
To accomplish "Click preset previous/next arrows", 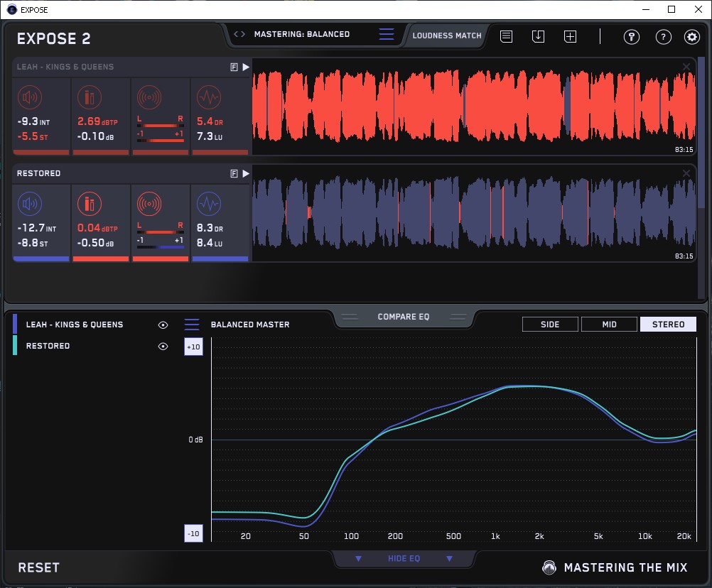I will pos(239,34).
